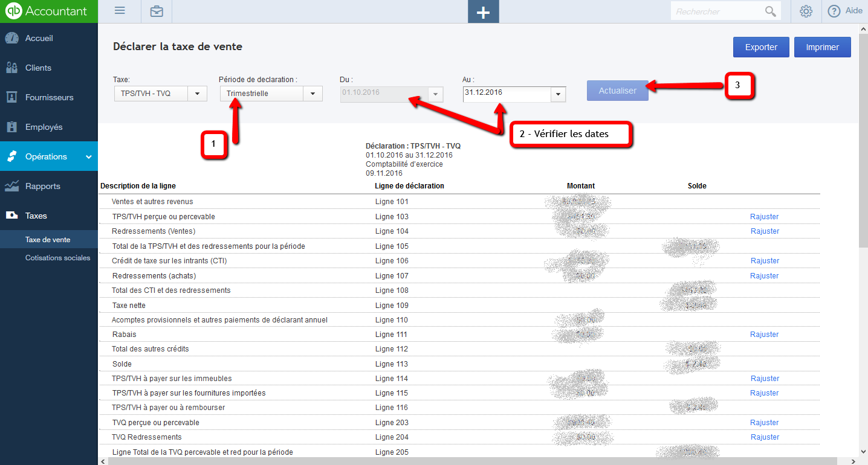Screen dimensions: 868x465
Task: Open the Accueil home section
Action: click(36, 37)
